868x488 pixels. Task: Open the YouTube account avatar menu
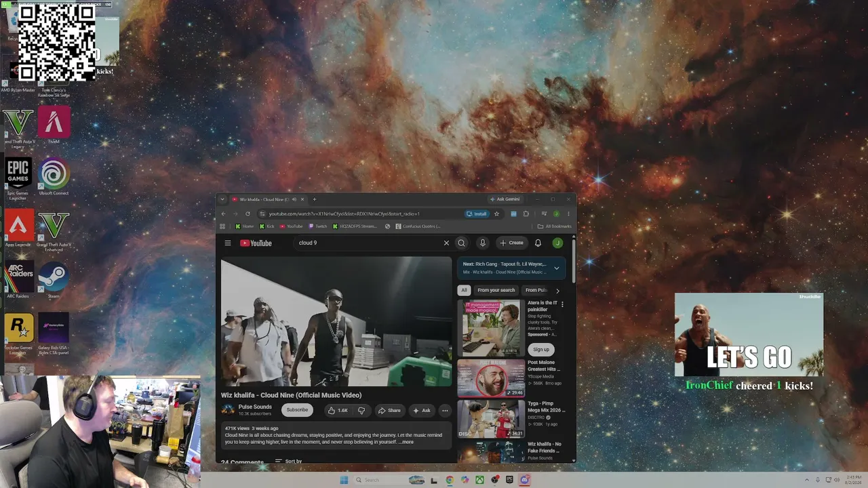coord(557,243)
